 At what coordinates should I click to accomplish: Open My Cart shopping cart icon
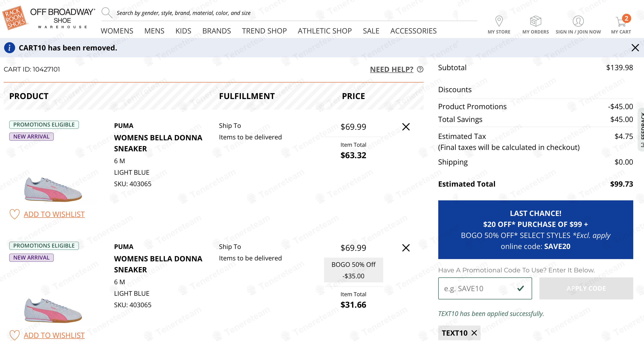click(621, 22)
